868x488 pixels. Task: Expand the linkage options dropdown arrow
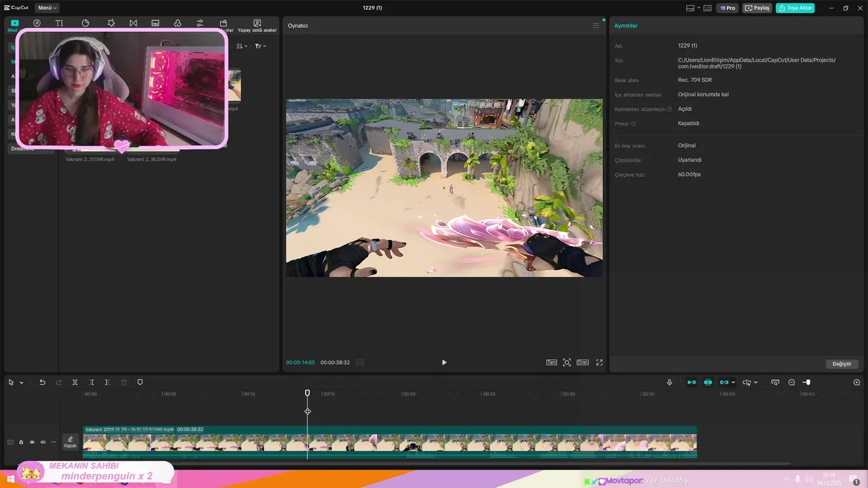pos(733,383)
